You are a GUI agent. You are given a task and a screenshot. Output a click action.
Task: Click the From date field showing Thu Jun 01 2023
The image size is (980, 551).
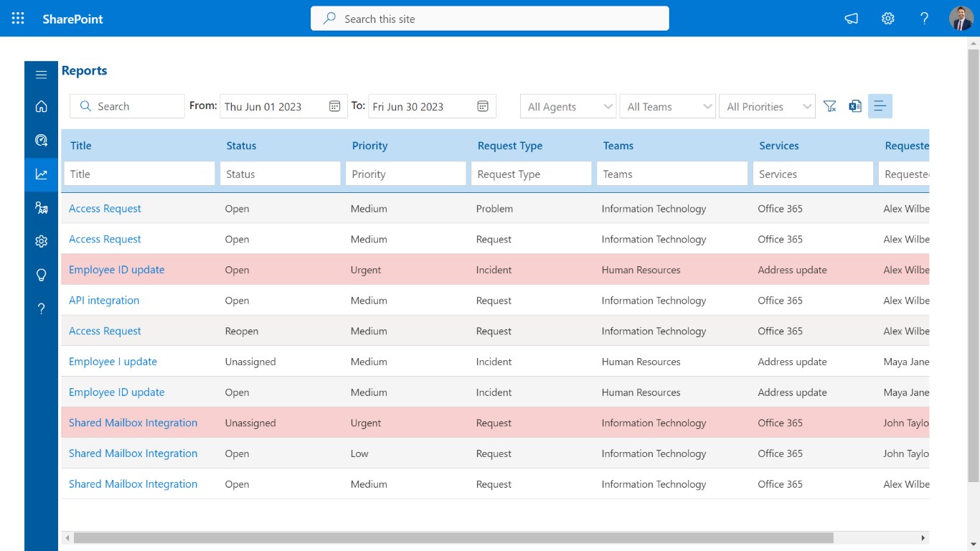pos(283,106)
